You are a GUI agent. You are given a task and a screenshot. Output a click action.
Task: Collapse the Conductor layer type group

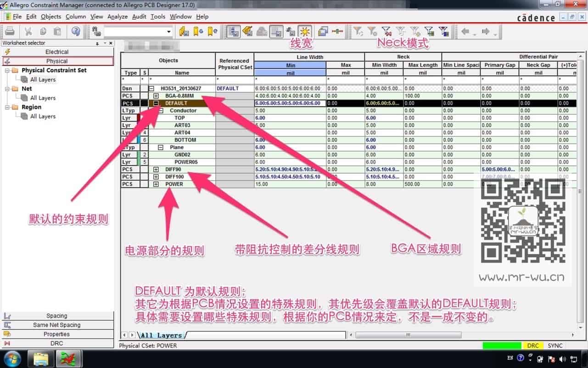tap(161, 111)
